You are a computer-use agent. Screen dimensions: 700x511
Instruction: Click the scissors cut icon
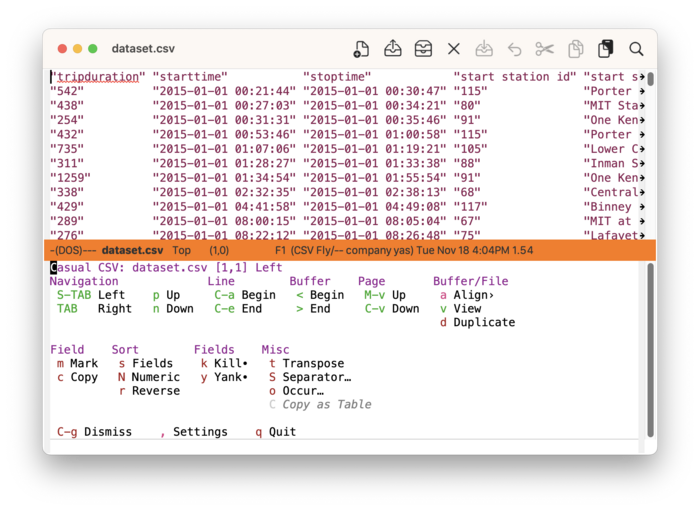(545, 49)
